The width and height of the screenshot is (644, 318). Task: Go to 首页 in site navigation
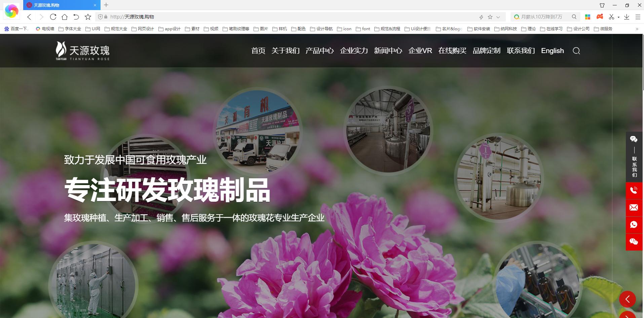[x=258, y=51]
